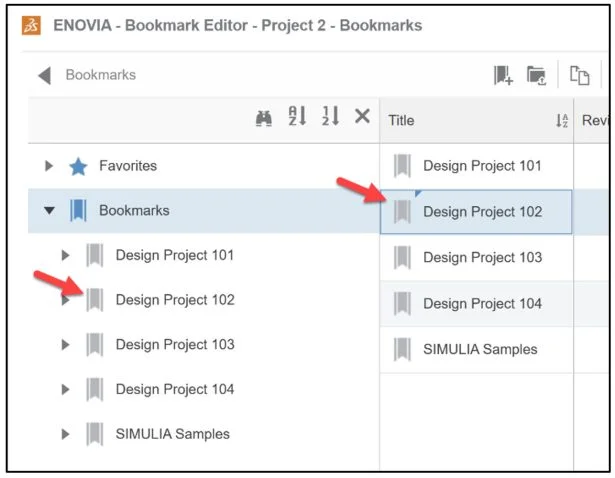The image size is (615, 478).
Task: Click the back arrow beside Bookmarks header
Action: pyautogui.click(x=44, y=75)
